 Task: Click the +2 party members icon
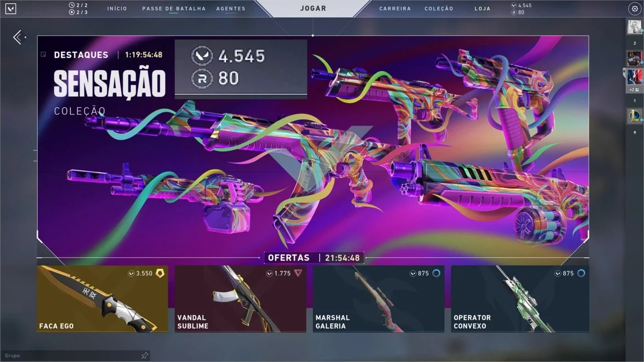635,89
